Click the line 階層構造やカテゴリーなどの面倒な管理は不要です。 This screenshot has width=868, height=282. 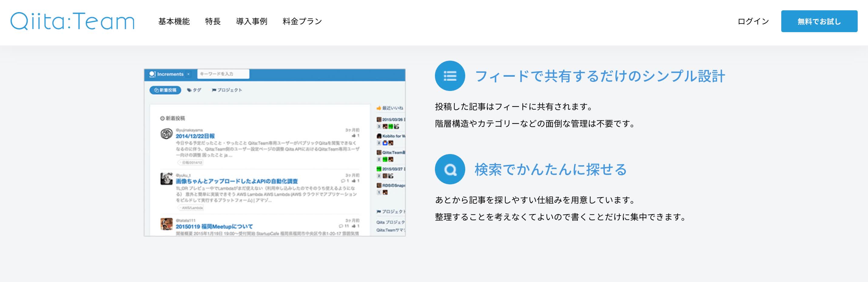[535, 124]
